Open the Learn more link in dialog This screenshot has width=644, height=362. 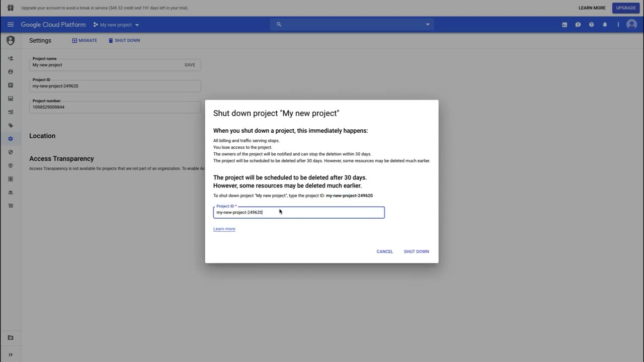point(224,229)
